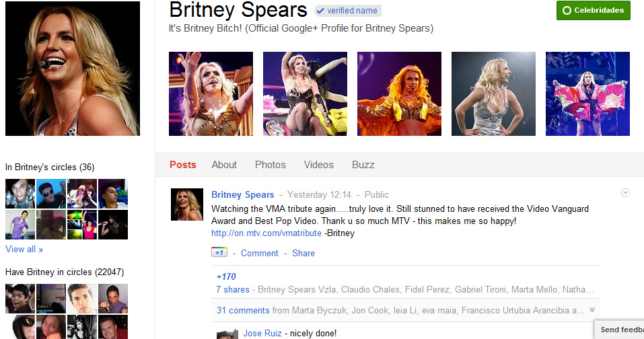Viewport: 644px width, 339px height.
Task: Open the 7 shares list
Action: pyautogui.click(x=233, y=289)
